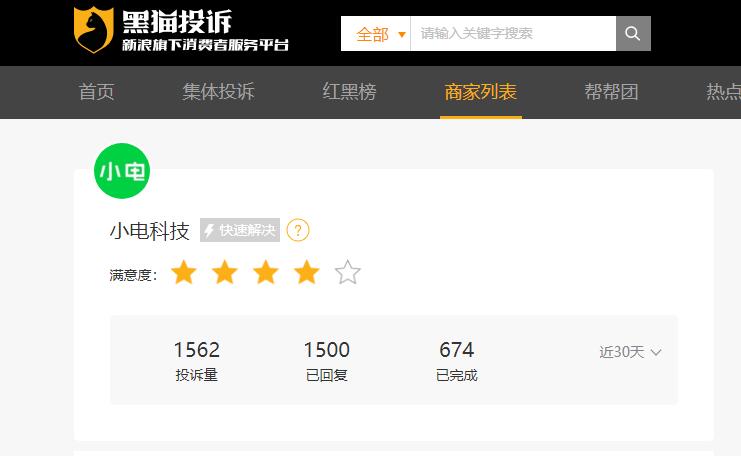Select the first satisfaction star
741x456 pixels.
(x=183, y=273)
